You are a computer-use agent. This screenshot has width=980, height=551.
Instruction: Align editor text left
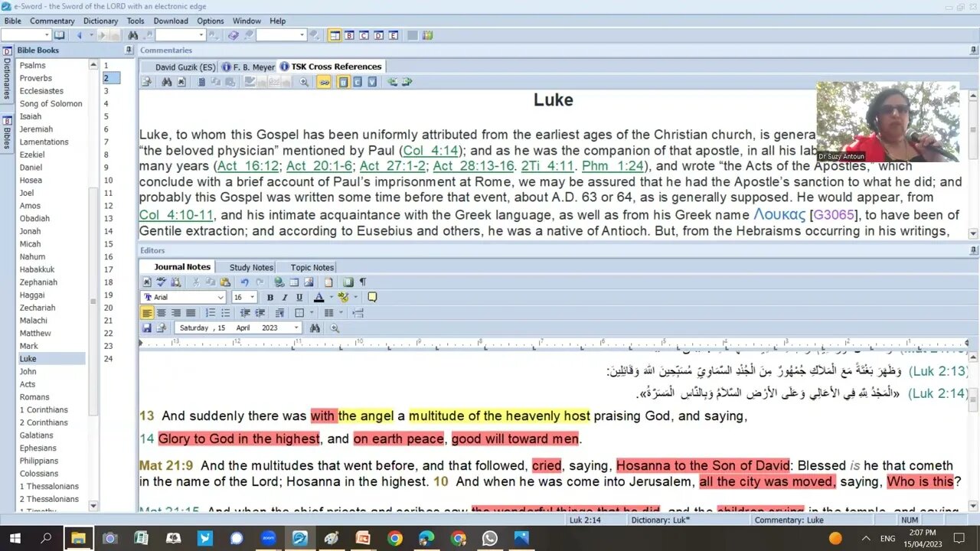147,313
